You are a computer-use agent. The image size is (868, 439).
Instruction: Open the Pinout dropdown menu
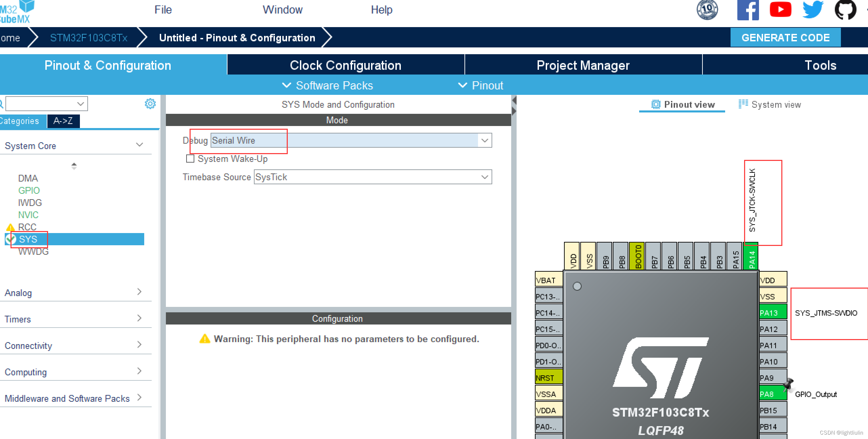tap(481, 85)
